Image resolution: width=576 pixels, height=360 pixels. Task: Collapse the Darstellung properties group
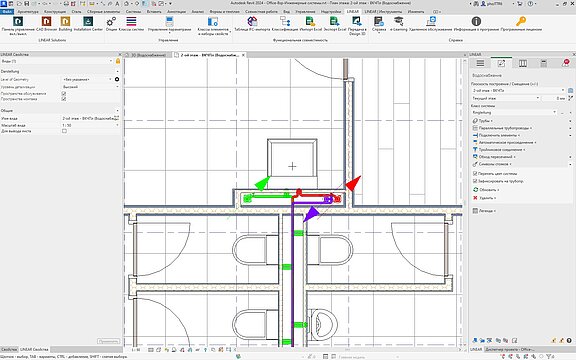[x=118, y=72]
